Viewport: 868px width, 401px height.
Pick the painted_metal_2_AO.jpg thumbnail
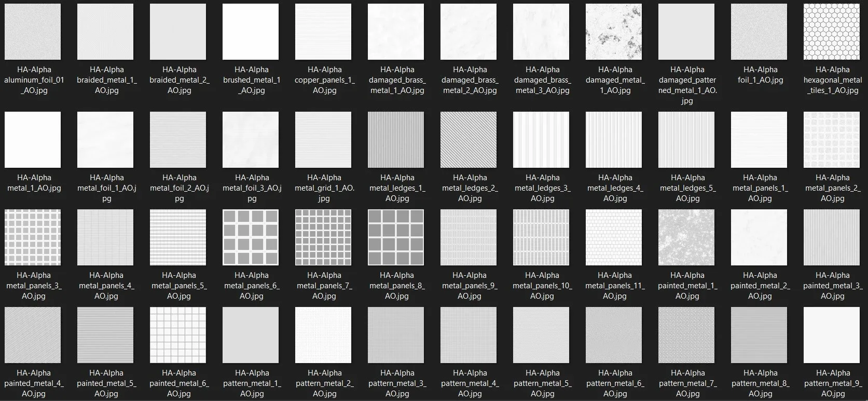[759, 237]
